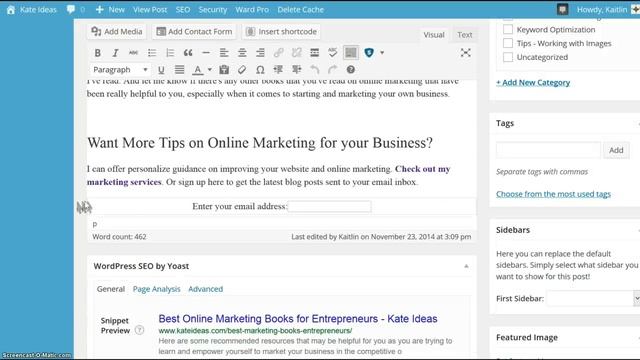Apply italic formatting
The height and width of the screenshot is (360, 640).
coord(115,53)
